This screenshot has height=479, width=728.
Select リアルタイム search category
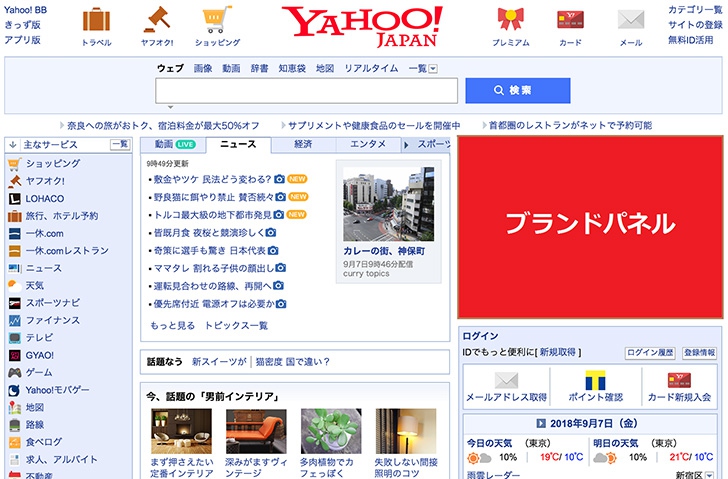tap(371, 68)
